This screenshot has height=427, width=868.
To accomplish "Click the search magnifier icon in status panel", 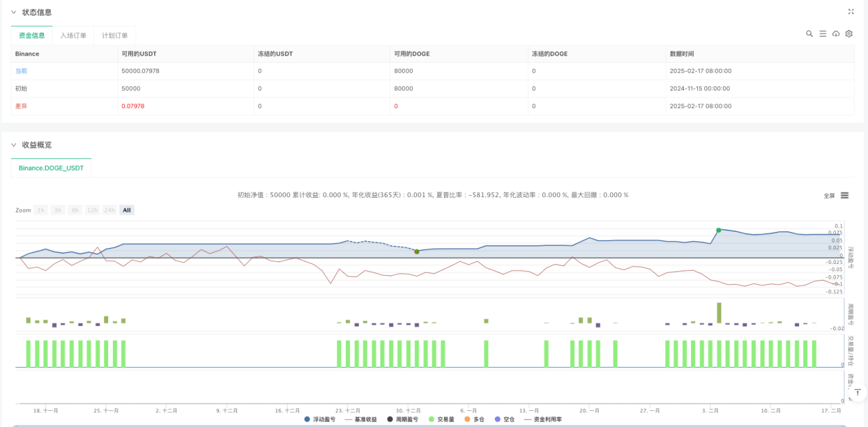I will [x=809, y=33].
